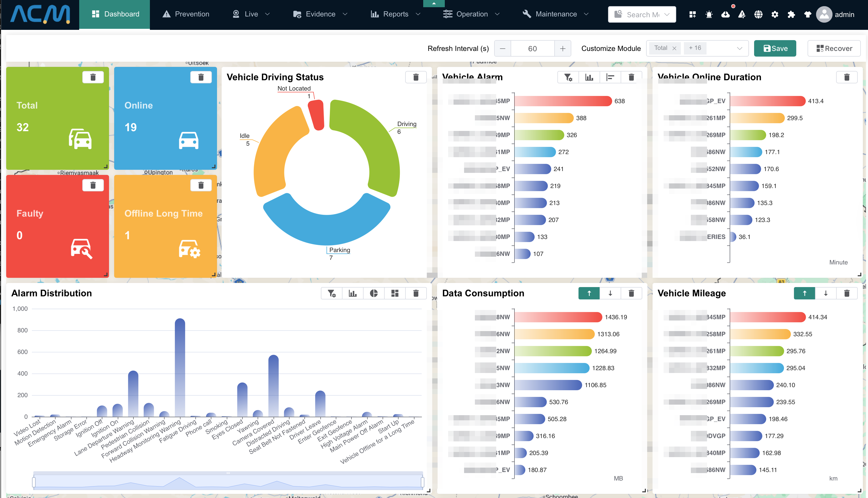Show Alarm Distribution as grid view
This screenshot has width=868, height=498.
coord(395,293)
